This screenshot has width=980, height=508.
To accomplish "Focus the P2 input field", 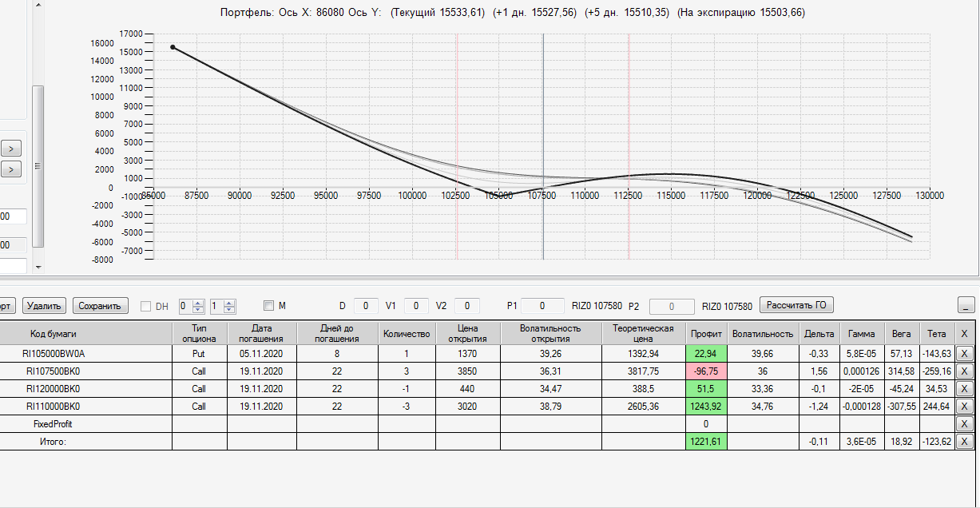I will (x=672, y=306).
